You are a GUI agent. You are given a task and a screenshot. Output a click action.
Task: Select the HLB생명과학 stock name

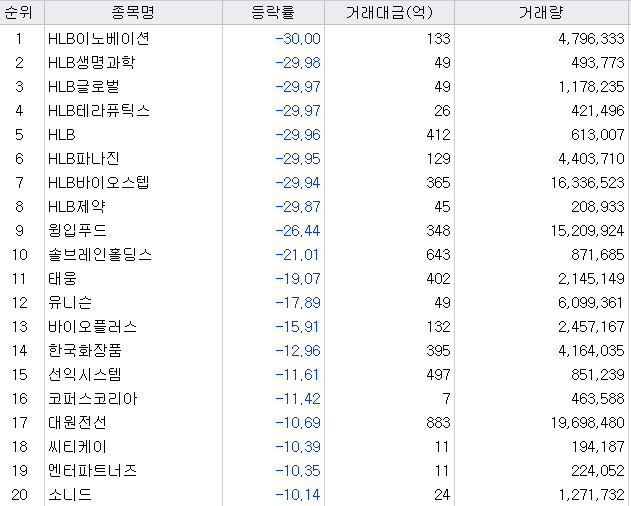91,63
